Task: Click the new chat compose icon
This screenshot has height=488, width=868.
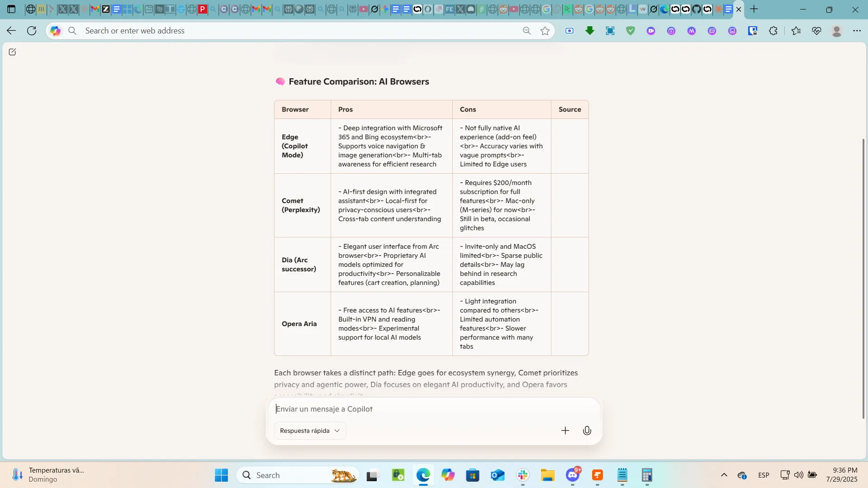Action: (12, 52)
